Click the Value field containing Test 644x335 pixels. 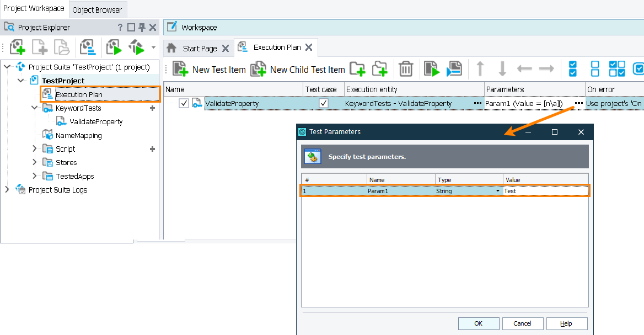(545, 191)
